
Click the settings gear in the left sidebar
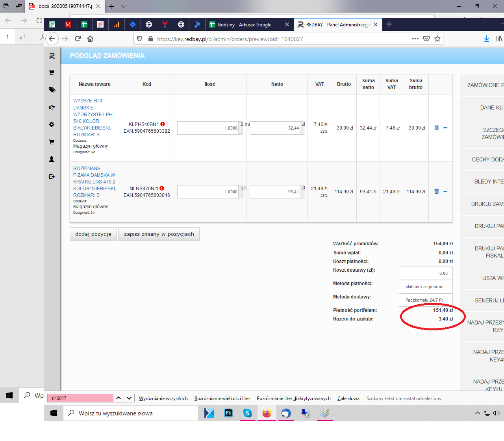coord(52,124)
